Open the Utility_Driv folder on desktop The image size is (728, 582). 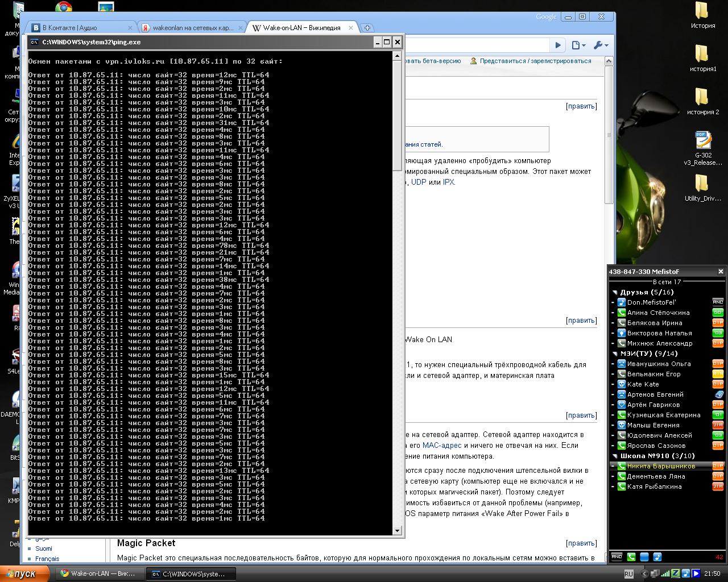pyautogui.click(x=702, y=188)
